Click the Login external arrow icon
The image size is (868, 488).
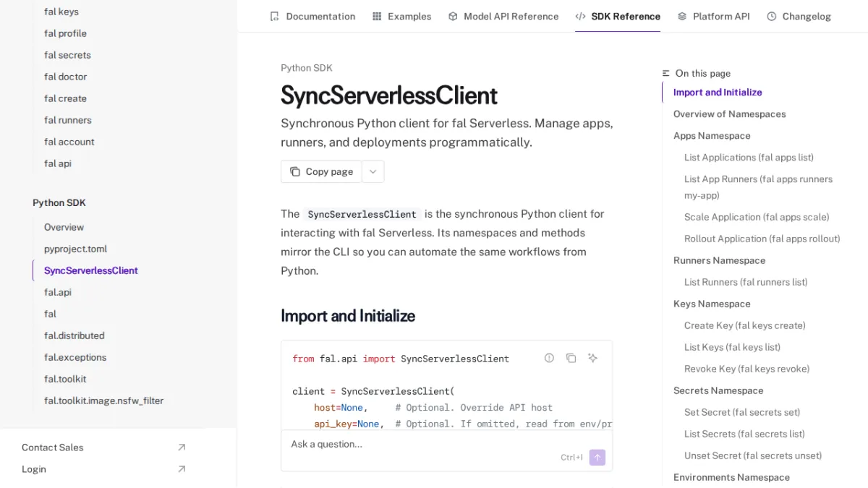182,469
